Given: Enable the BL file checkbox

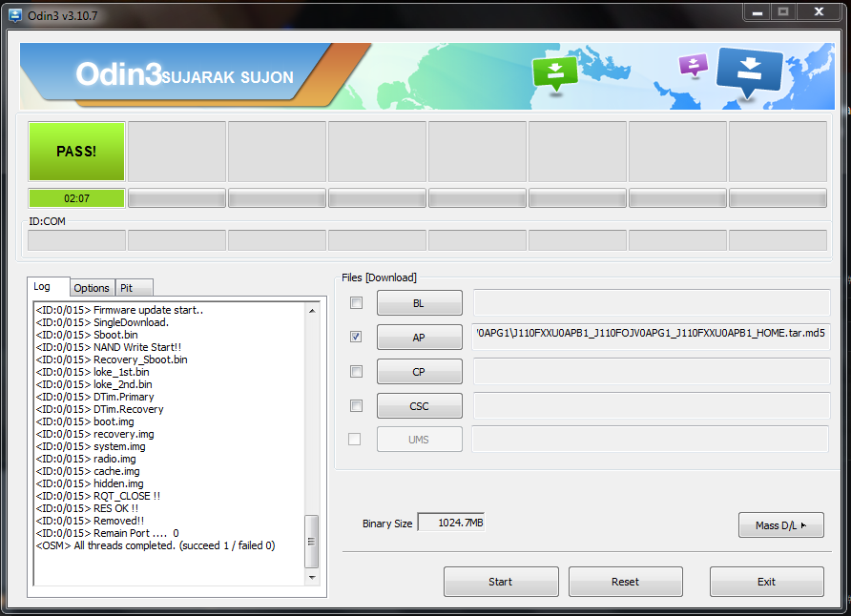Looking at the screenshot, I should click(356, 303).
